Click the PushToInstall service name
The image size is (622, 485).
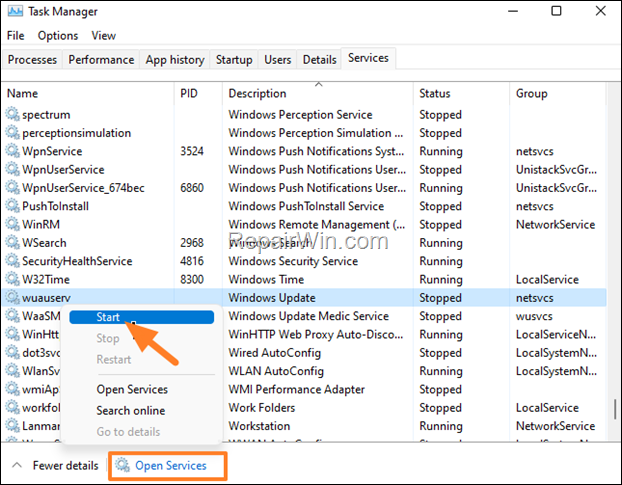(x=56, y=206)
